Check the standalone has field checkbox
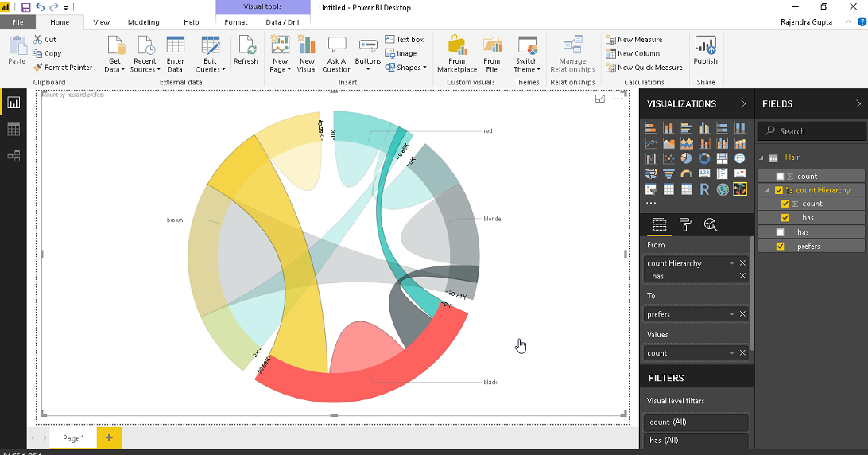The width and height of the screenshot is (868, 455). click(x=780, y=232)
